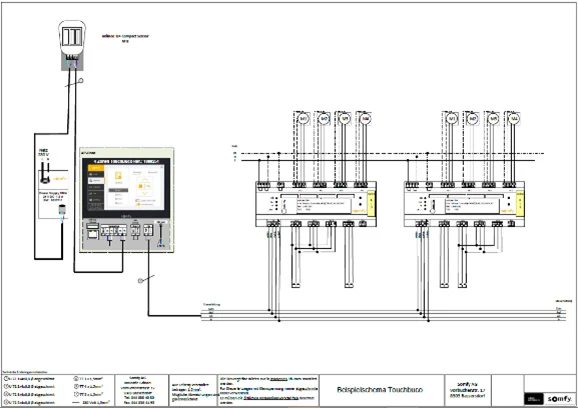
Task: Click the cable marker circle below the sensor
Action: (81, 80)
